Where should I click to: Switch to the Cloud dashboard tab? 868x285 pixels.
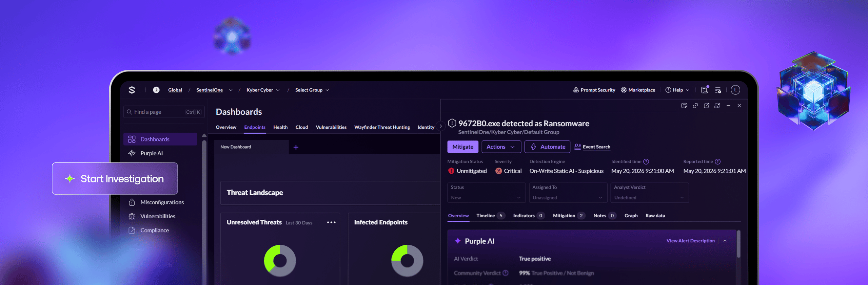click(x=301, y=127)
